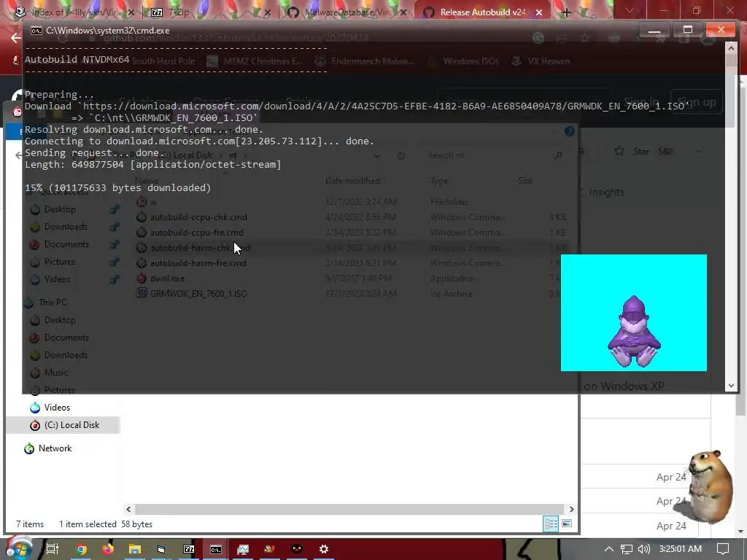Focus the cmd taskbar button
This screenshot has height=560, width=747.
click(216, 549)
